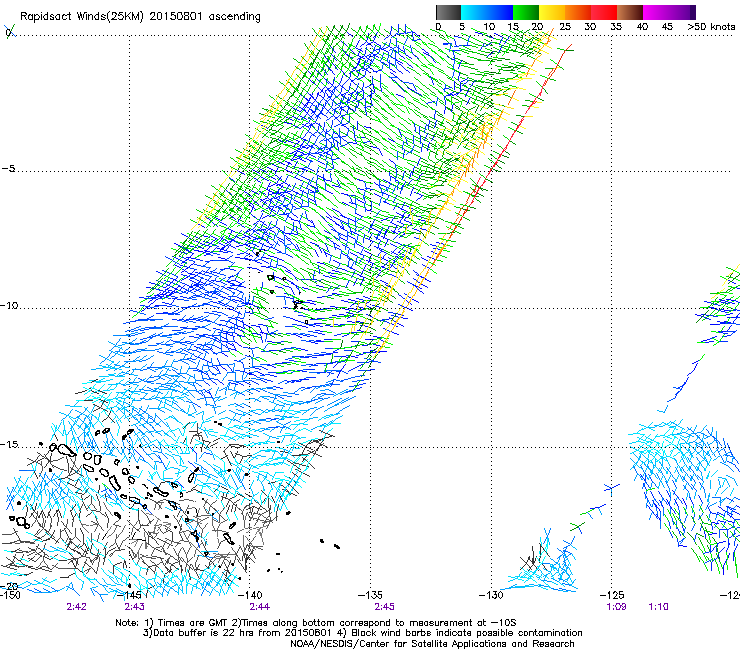The height and width of the screenshot is (650, 740).
Task: Click the longitude label '-140'
Action: tap(250, 594)
